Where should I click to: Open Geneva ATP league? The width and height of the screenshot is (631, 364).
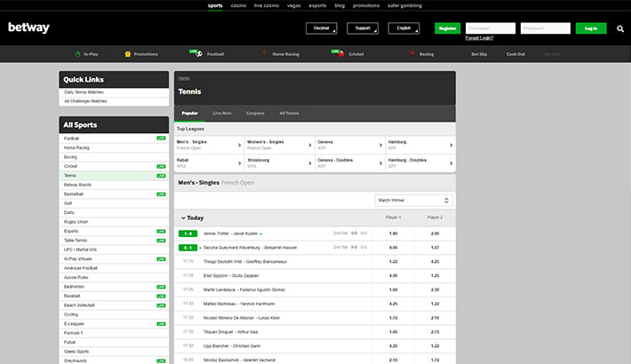(350, 145)
